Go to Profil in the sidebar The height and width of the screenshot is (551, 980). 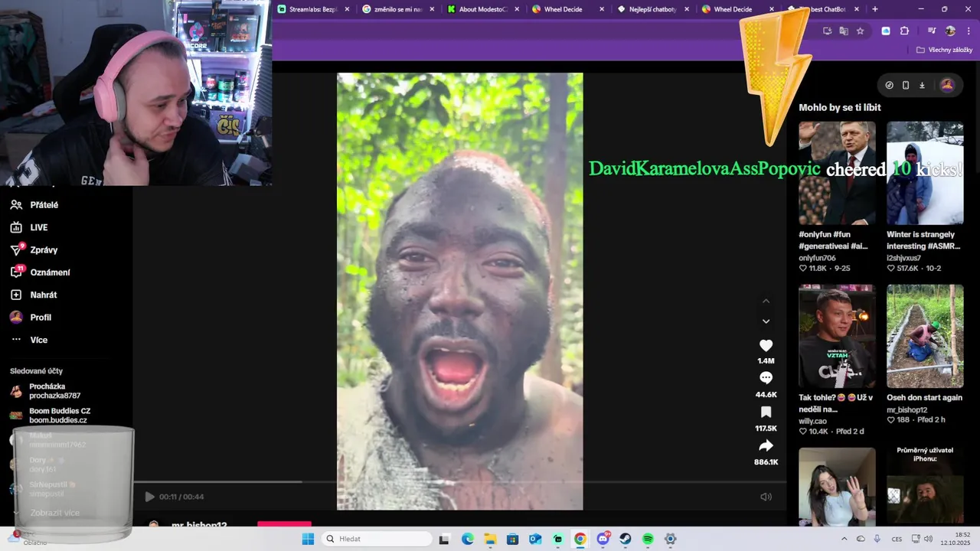coord(31,318)
